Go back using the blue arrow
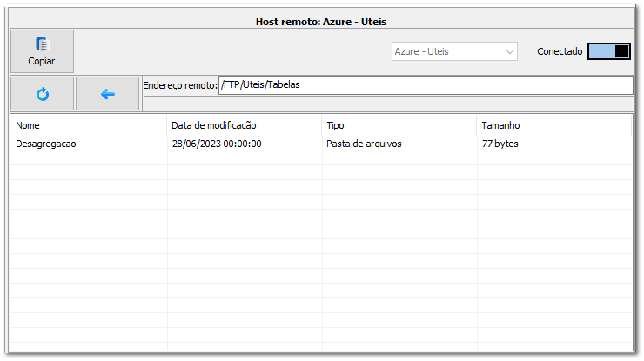This screenshot has width=644, height=361. 107,94
